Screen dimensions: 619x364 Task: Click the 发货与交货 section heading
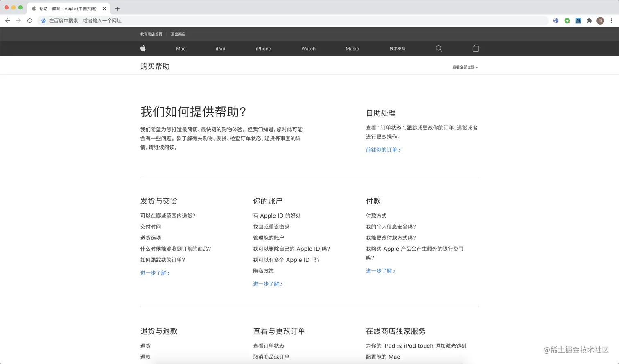159,201
